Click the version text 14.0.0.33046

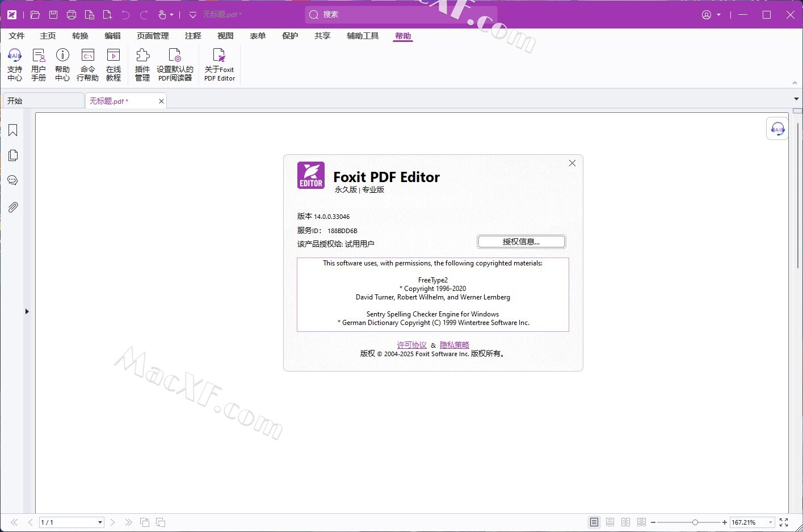(331, 217)
